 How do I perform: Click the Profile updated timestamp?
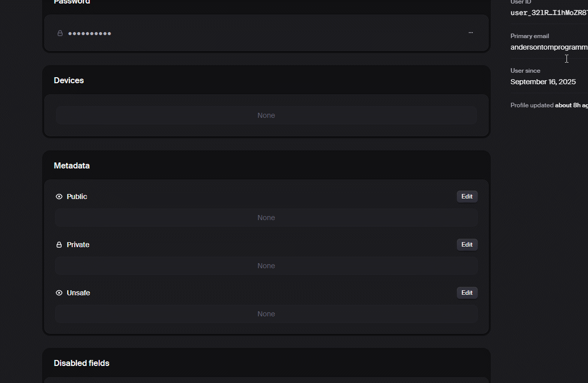click(x=570, y=105)
